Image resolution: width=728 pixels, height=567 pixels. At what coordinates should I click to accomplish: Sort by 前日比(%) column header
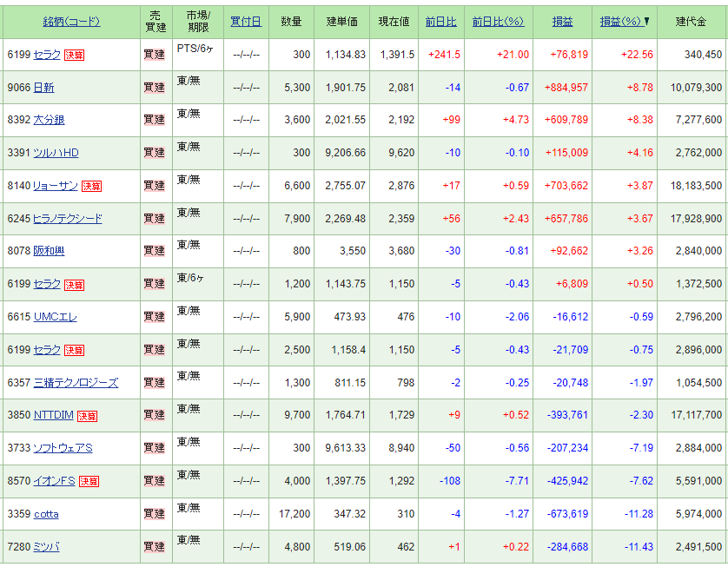[x=498, y=22]
